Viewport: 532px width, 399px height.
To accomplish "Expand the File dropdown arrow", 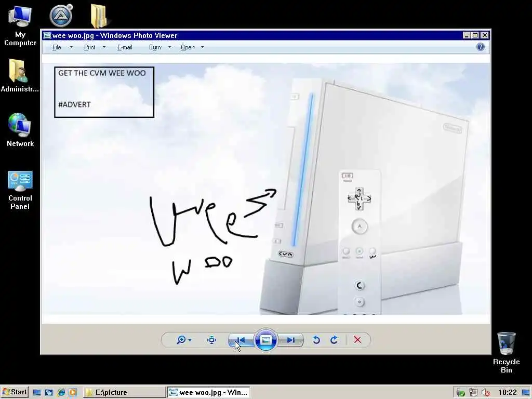I will point(71,47).
